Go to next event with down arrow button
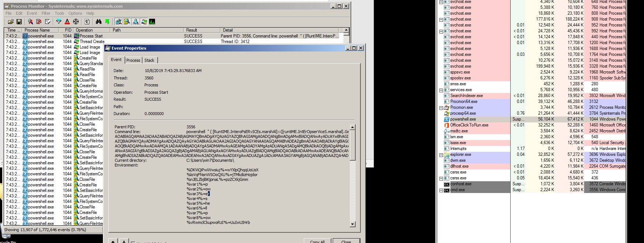Image resolution: width=644 pixels, height=243 pixels. click(x=124, y=241)
